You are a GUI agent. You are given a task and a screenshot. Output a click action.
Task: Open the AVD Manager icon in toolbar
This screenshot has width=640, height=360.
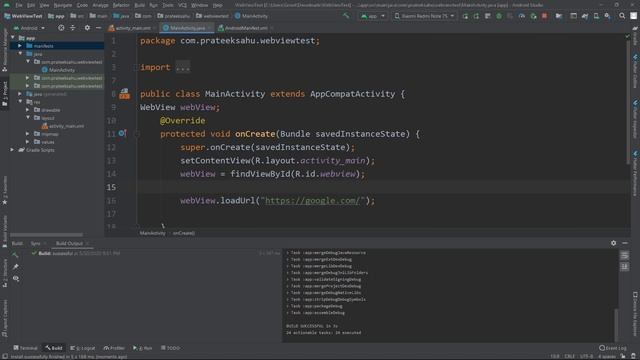[x=596, y=16]
